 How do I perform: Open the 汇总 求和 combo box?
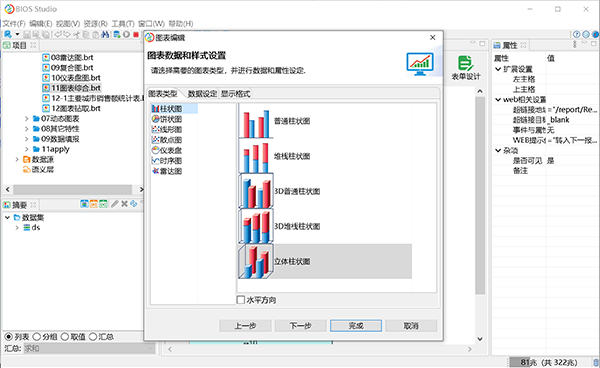[x=89, y=348]
